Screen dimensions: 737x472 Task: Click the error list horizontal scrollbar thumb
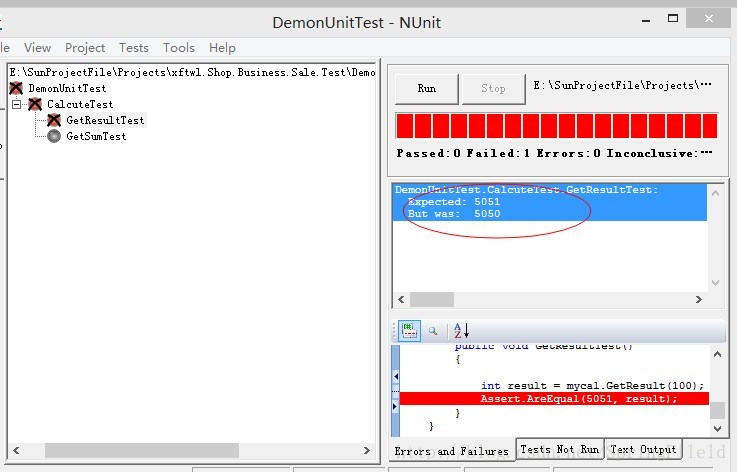(432, 299)
